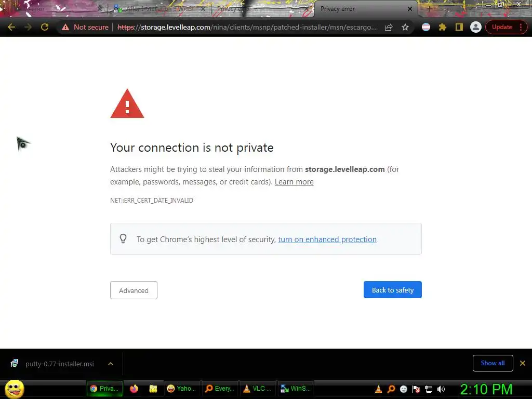532x399 pixels.
Task: Switch to the Every... search taskbar window
Action: coord(220,389)
